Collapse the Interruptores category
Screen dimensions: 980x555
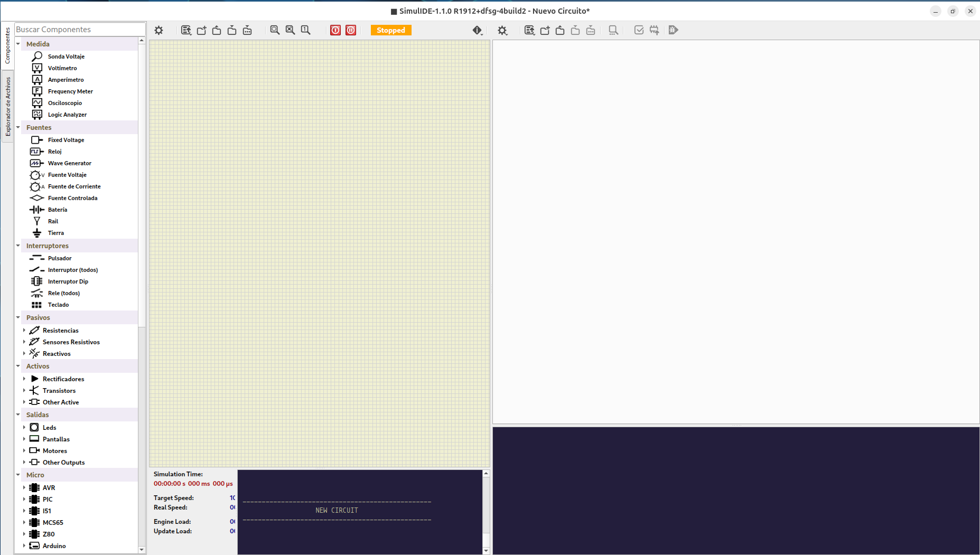click(18, 246)
